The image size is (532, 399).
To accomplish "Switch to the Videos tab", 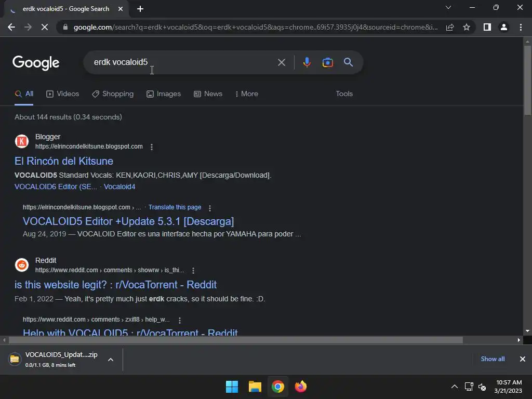I will pyautogui.click(x=63, y=94).
